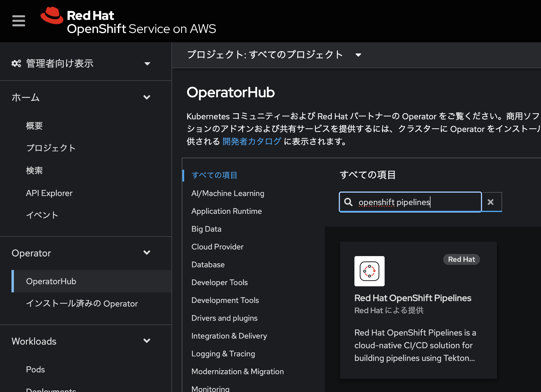The image size is (541, 392).
Task: Click the operator search input field
Action: 410,202
